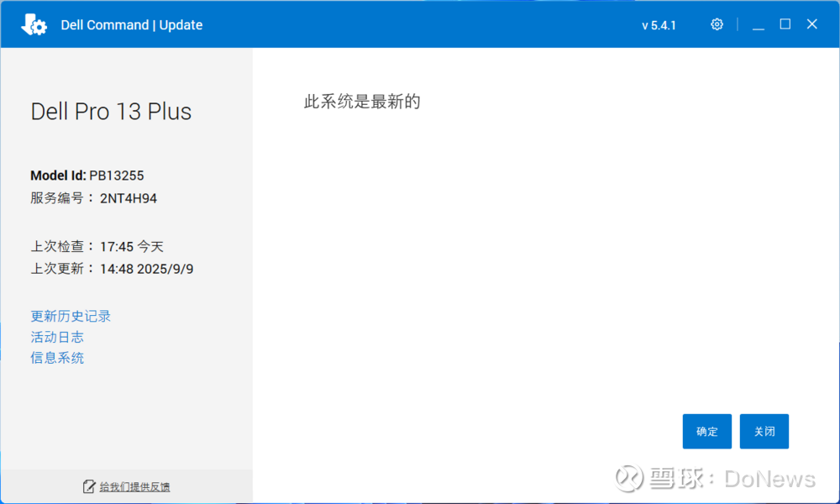Click Model Id value PB13255
Image resolution: width=840 pixels, height=504 pixels.
116,176
